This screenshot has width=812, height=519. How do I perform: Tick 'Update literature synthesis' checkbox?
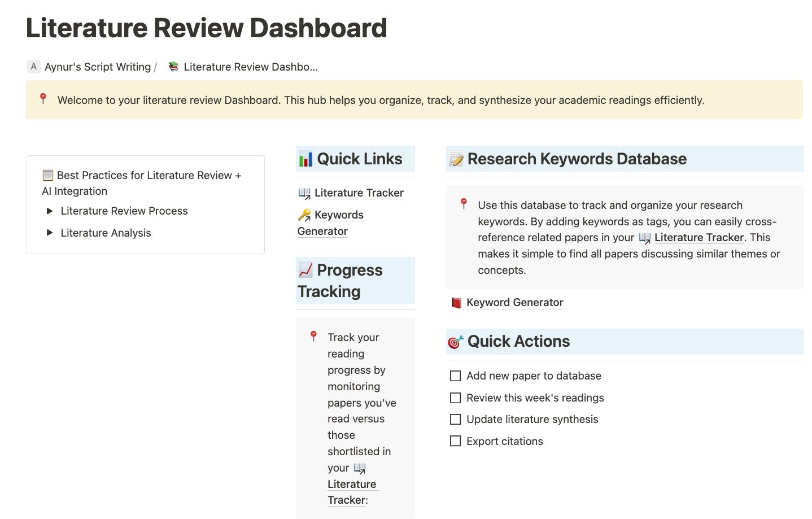455,420
